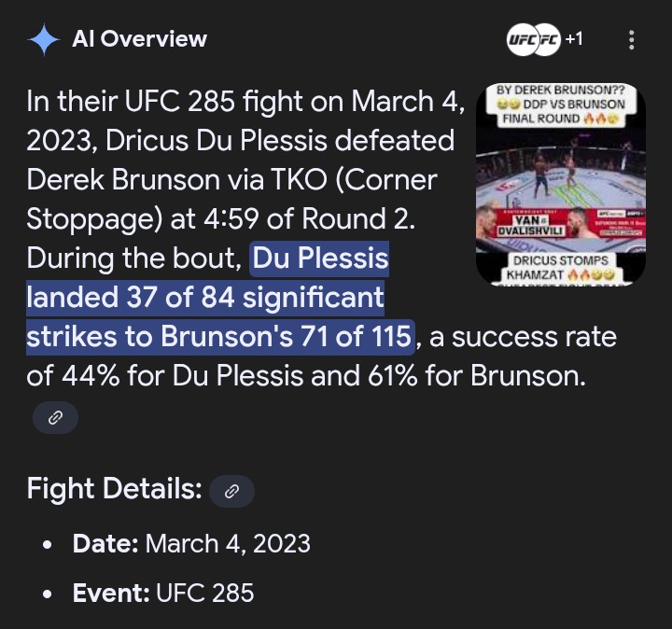Click the opening line mentioning UFC 285 fight

coord(245,101)
